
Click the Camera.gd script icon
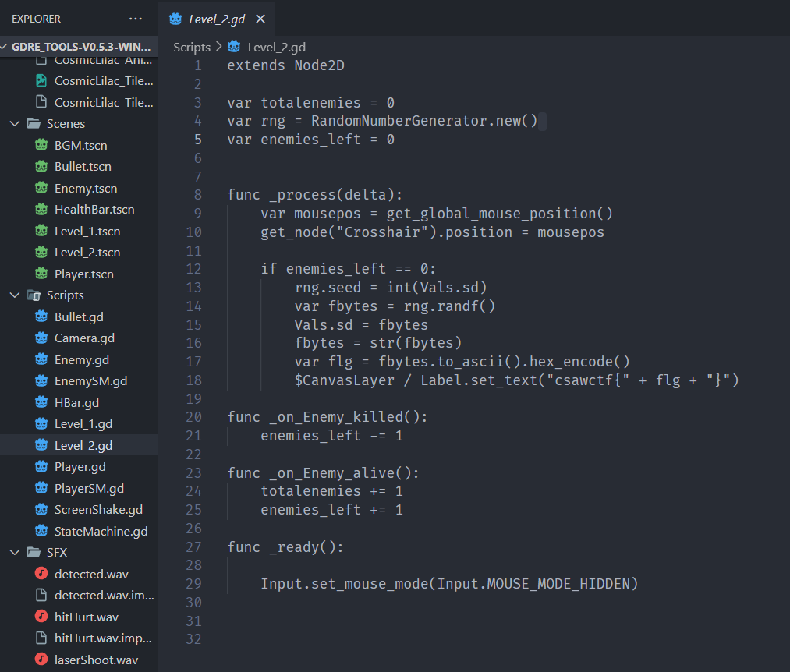click(x=41, y=338)
